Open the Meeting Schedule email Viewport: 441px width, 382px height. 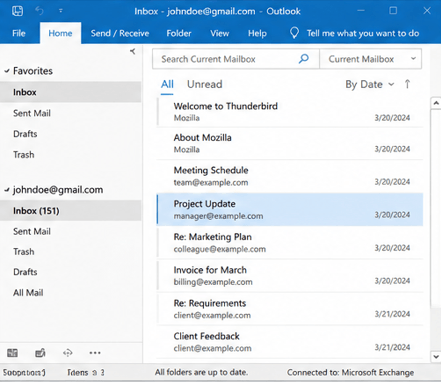[x=290, y=176]
